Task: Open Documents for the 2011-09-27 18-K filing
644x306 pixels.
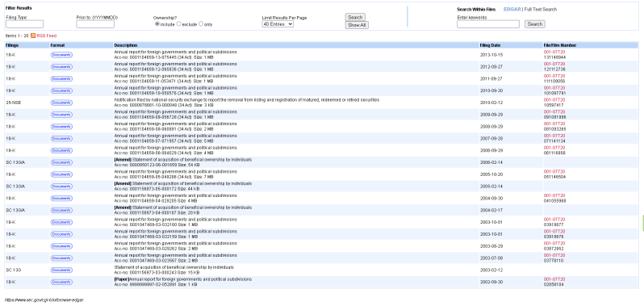Action: coord(61,78)
